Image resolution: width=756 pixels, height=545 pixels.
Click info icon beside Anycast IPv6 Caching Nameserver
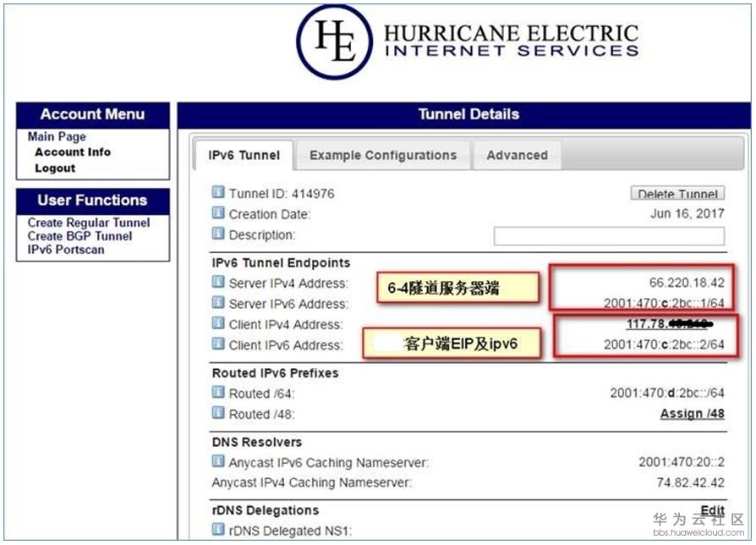coord(218,461)
